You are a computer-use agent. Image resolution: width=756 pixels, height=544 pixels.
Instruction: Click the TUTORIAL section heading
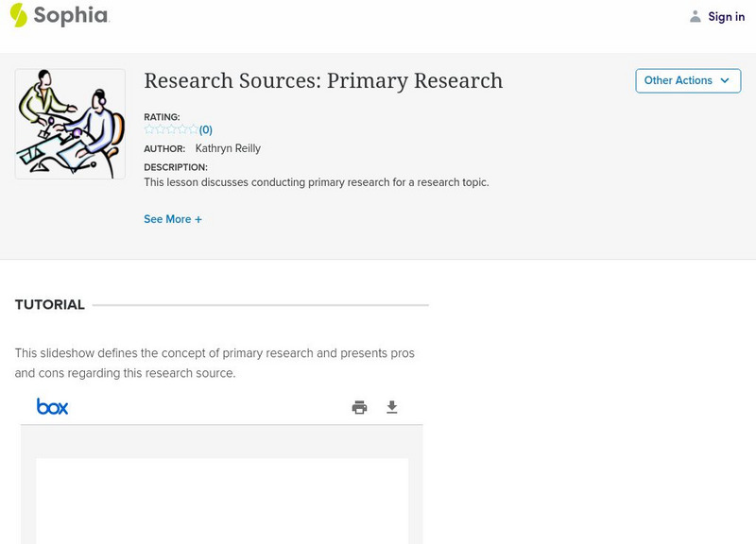click(50, 305)
